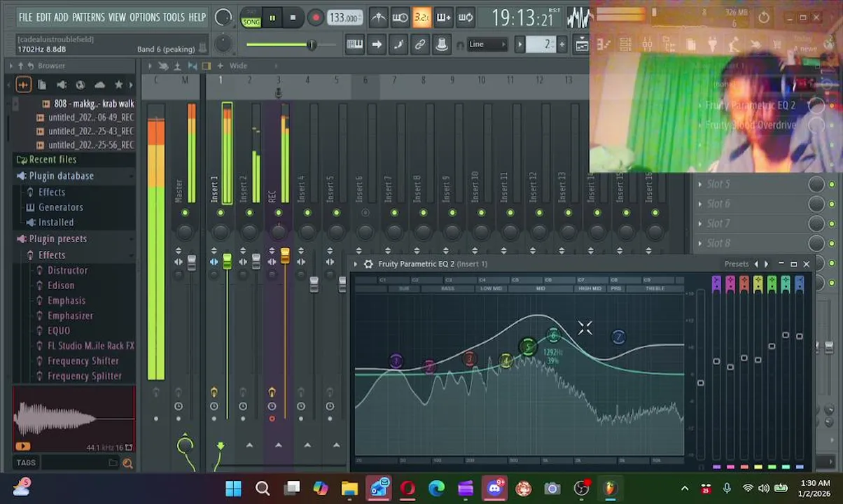Toggle mute LED on Master track

(185, 213)
